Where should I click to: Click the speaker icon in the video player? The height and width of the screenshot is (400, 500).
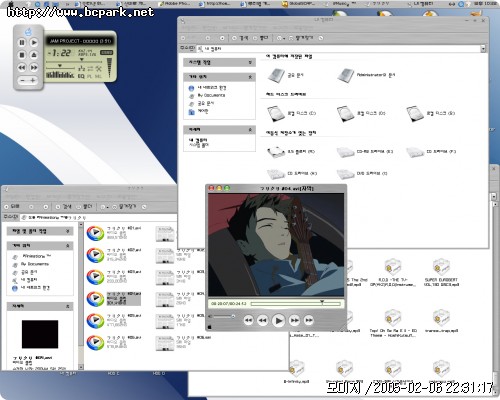pos(210,316)
